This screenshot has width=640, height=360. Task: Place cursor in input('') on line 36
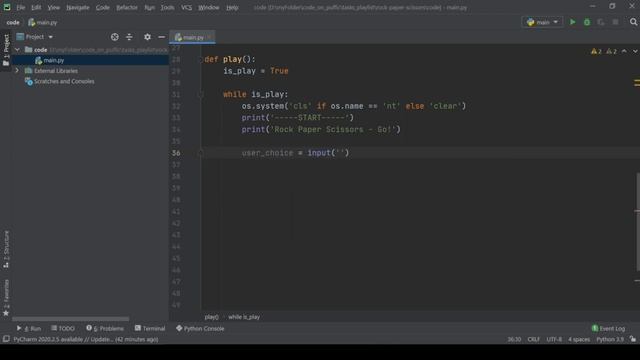point(340,153)
